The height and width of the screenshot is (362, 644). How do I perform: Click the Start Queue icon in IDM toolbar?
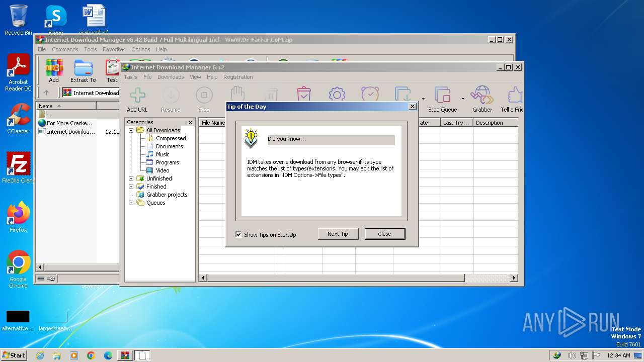pyautogui.click(x=403, y=94)
